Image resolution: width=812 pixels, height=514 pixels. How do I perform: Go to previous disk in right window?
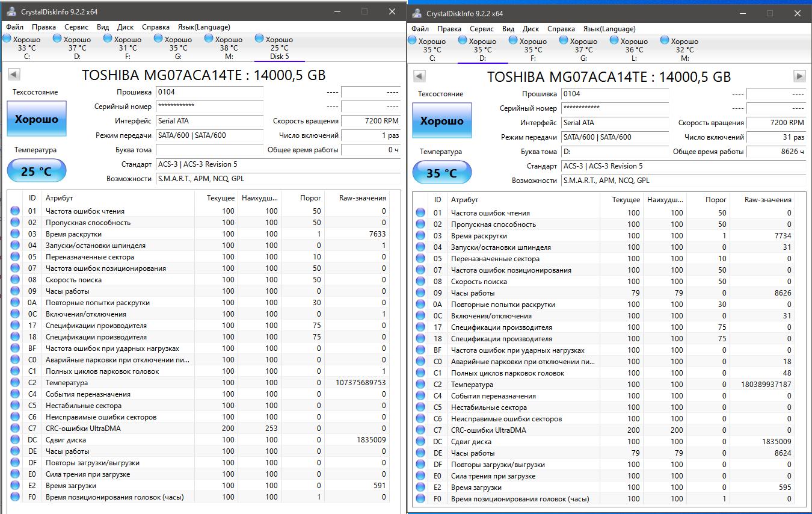pos(420,76)
